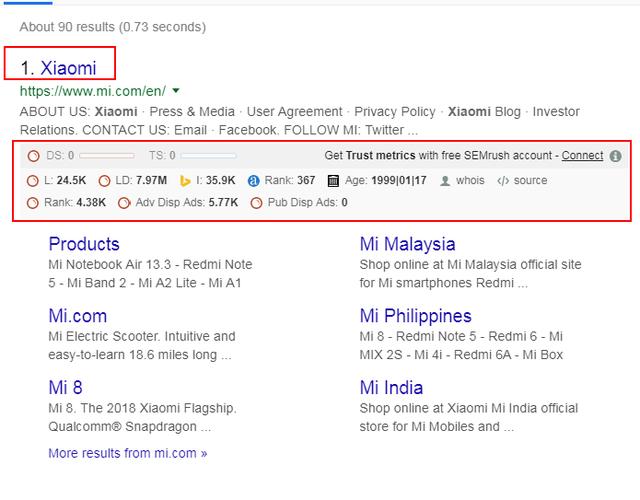Image resolution: width=640 pixels, height=500 pixels.
Task: Click the Pub Disp Ads circle icon
Action: pos(256,203)
